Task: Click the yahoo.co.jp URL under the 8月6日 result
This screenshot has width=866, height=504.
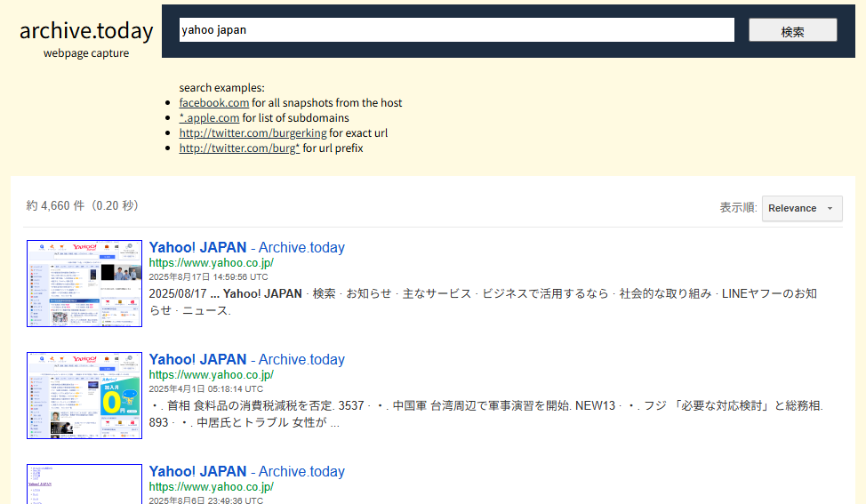Action: (212, 487)
